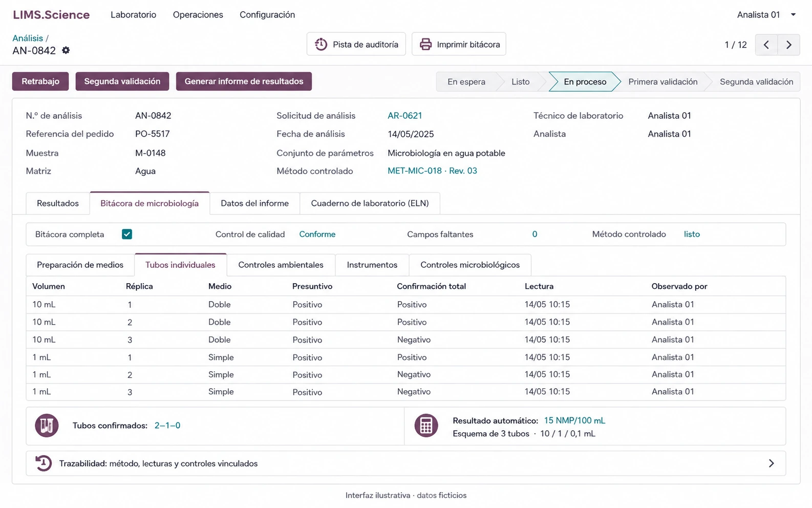812x508 pixels.
Task: Switch to the Controles ambientales tab
Action: point(281,265)
